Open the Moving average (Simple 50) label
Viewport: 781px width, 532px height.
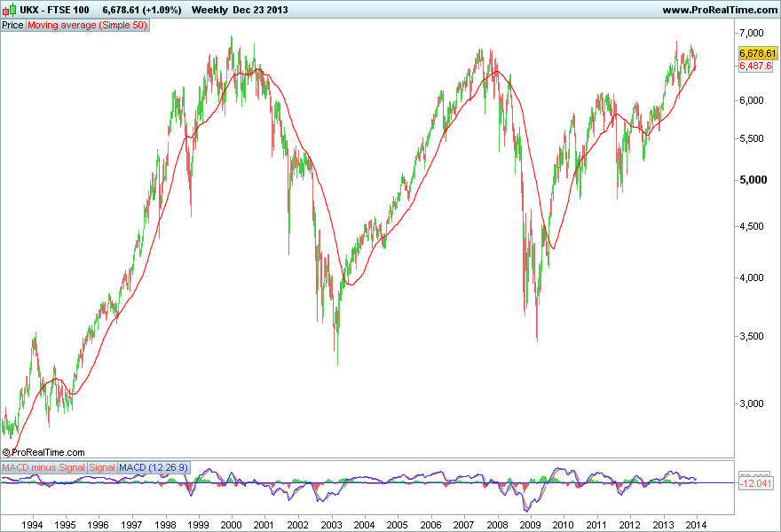click(x=87, y=25)
